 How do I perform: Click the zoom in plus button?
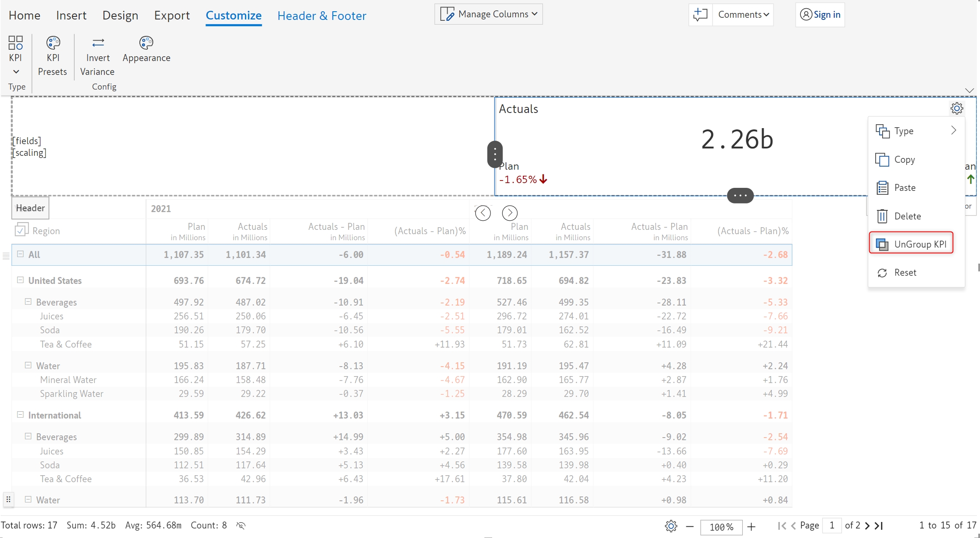point(751,526)
